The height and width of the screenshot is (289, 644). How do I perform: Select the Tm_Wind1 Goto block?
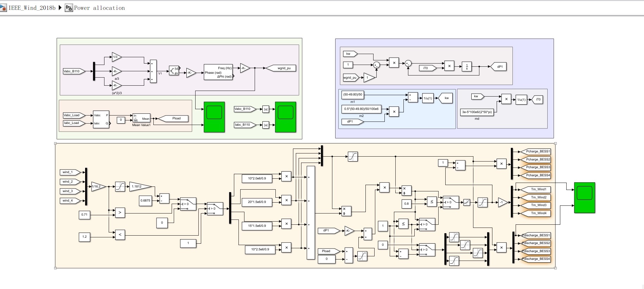click(x=535, y=189)
